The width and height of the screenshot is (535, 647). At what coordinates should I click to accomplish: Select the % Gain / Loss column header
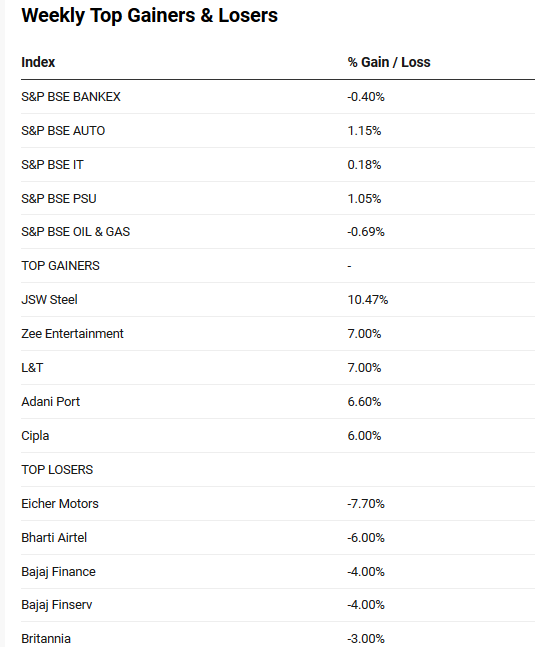click(x=389, y=62)
